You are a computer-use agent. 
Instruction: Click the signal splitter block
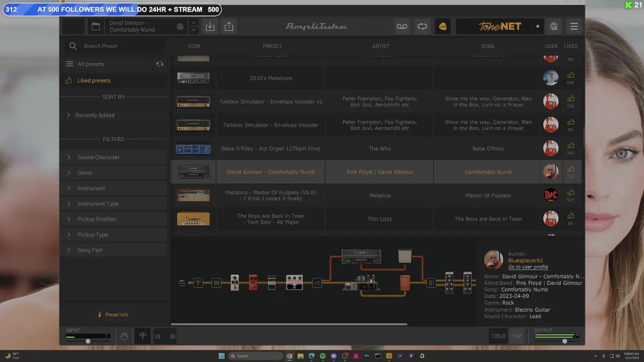point(317,283)
